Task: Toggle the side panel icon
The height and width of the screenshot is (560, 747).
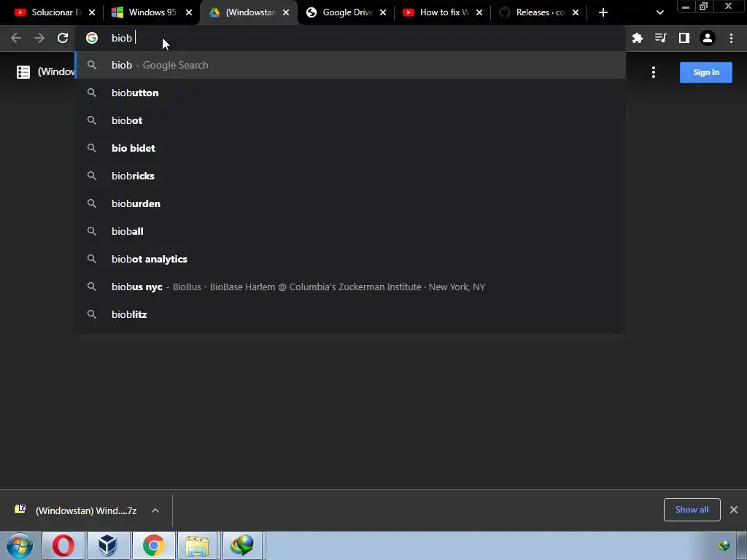Action: 684,38
